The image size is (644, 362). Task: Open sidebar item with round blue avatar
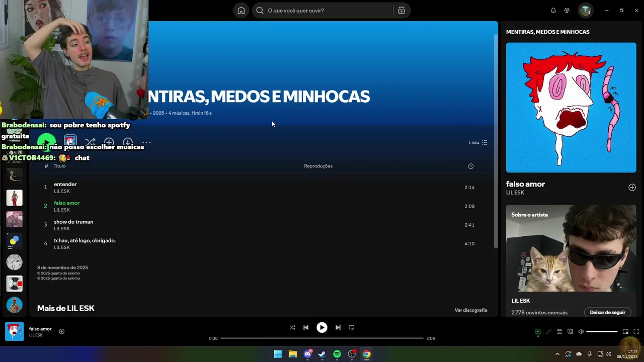14,305
